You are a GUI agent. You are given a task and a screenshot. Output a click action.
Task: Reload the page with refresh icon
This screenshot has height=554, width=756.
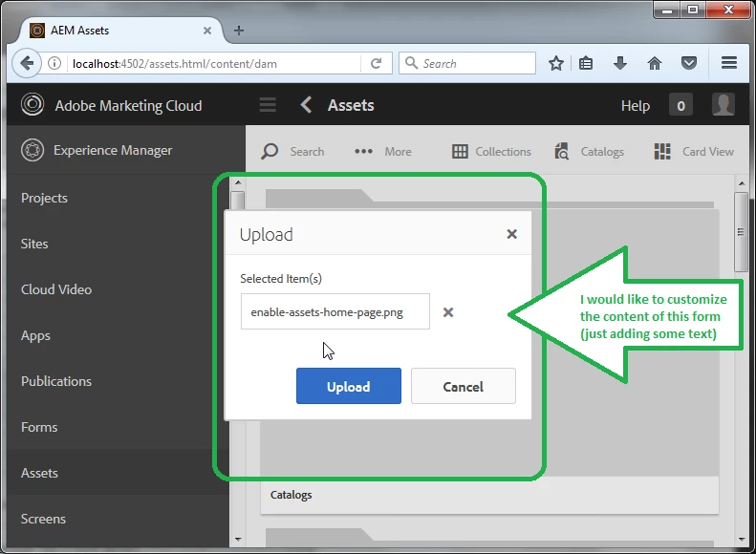point(376,63)
